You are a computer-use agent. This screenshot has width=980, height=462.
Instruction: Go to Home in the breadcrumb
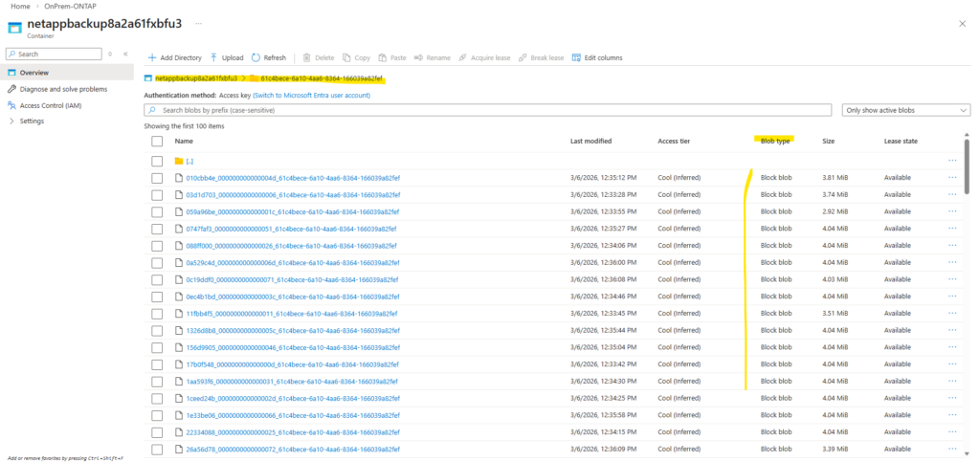pyautogui.click(x=20, y=7)
